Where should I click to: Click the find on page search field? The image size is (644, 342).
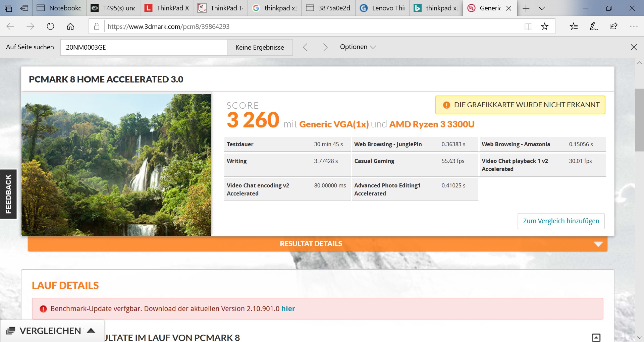144,47
